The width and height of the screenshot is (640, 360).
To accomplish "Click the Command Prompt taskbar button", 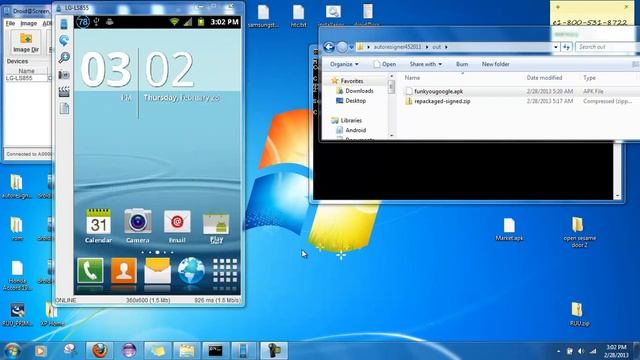I will [215, 351].
